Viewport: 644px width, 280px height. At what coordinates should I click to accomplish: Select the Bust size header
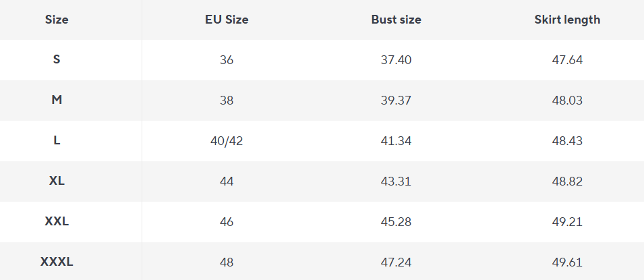click(x=396, y=20)
